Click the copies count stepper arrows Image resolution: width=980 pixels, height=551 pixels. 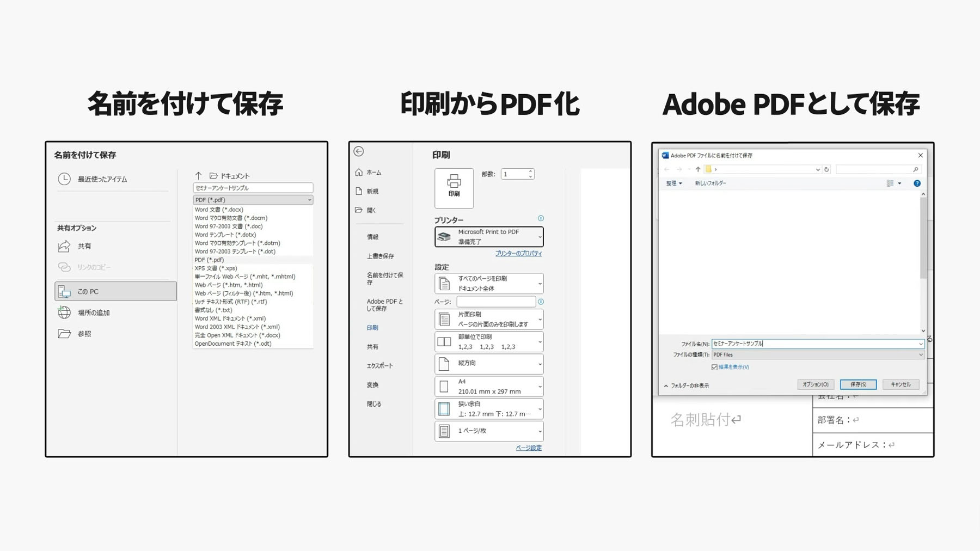point(530,174)
